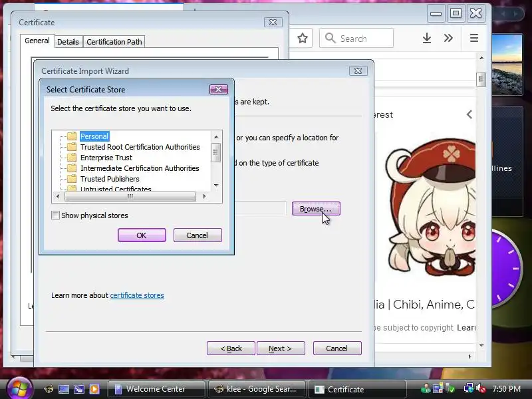532x399 pixels.
Task: Close the Select Certificate Store dialog
Action: coord(219,89)
